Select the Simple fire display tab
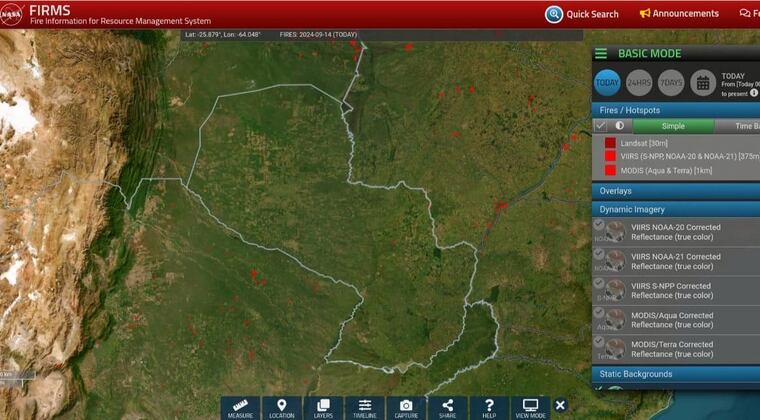Screen dimensions: 760x420 click(x=673, y=126)
